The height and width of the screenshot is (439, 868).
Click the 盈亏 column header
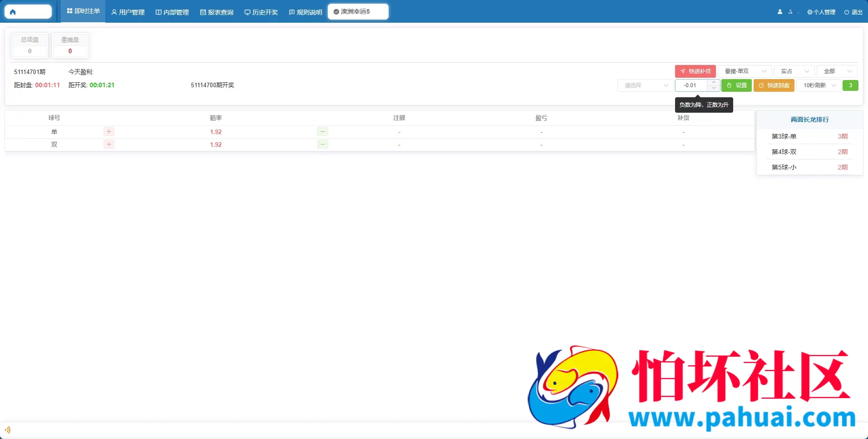tap(541, 118)
